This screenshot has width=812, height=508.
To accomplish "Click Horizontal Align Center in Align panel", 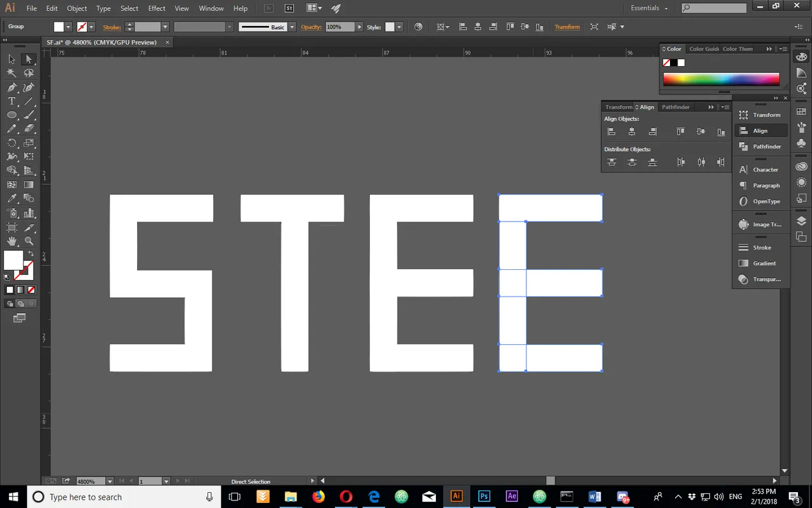I will pos(632,131).
